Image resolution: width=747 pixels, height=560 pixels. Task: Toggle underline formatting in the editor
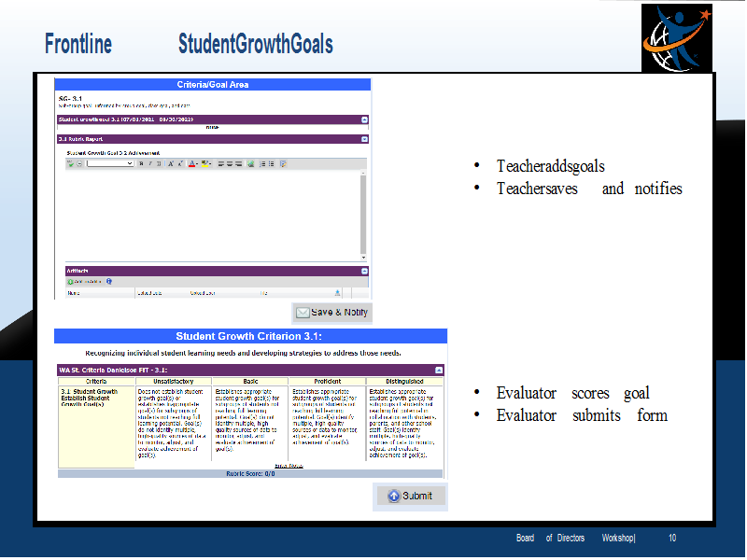159,164
